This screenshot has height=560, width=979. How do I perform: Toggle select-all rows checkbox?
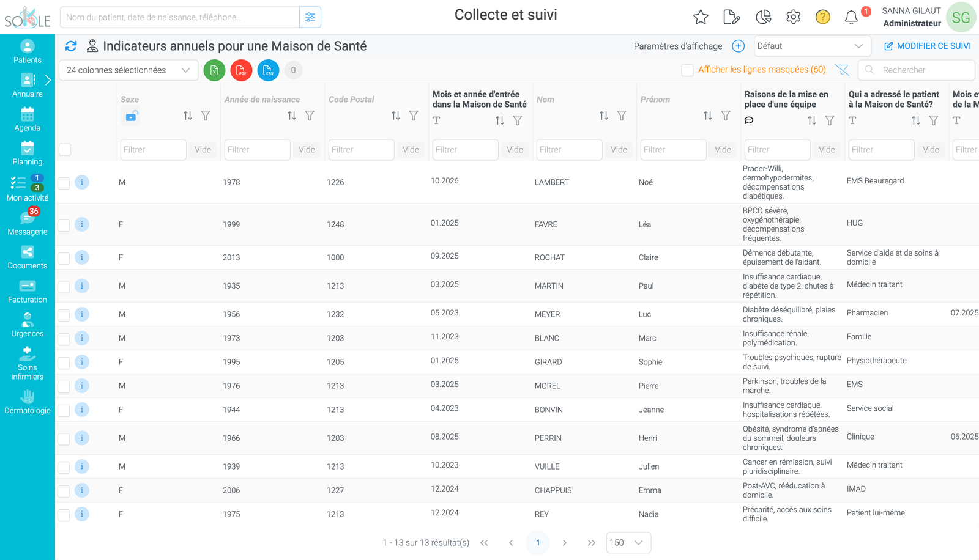65,149
